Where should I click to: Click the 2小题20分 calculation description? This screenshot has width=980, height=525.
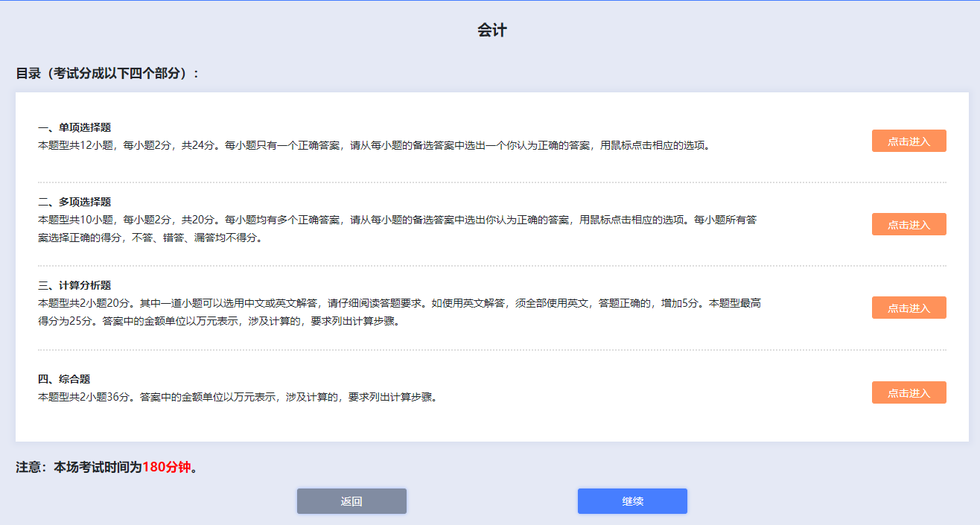399,304
